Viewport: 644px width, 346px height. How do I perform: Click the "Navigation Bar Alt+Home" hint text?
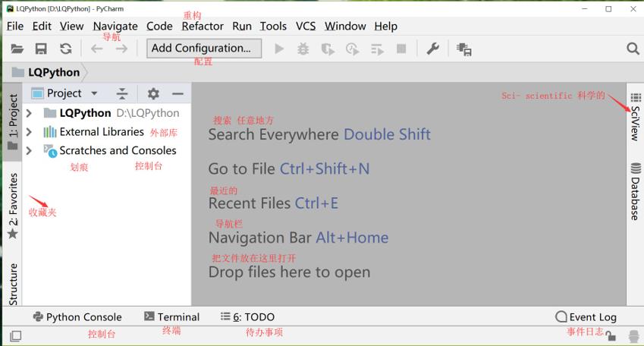tap(298, 238)
